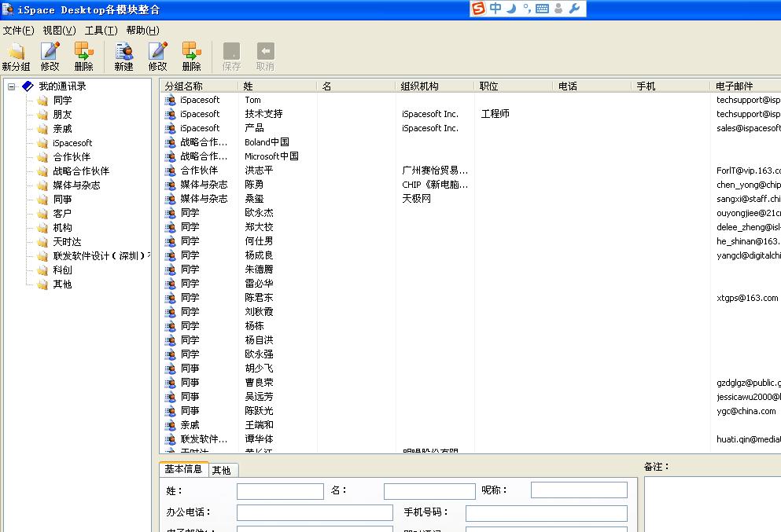Select the contact named 欧永杰
This screenshot has height=532, width=781.
pyautogui.click(x=259, y=213)
